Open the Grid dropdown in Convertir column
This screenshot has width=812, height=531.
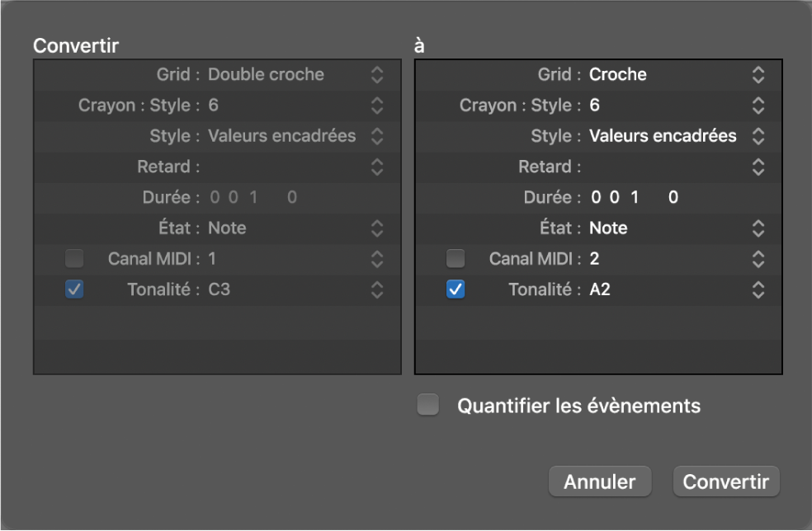[377, 74]
